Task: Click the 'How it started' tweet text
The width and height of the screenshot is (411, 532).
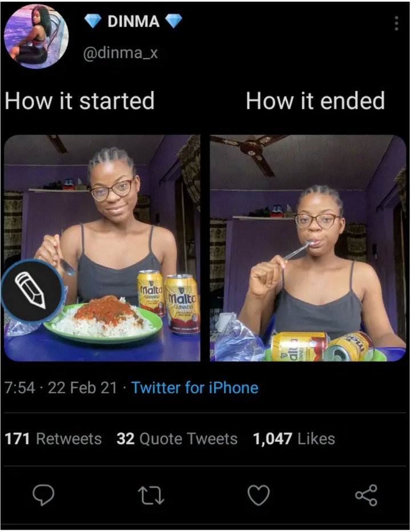Action: click(x=80, y=101)
